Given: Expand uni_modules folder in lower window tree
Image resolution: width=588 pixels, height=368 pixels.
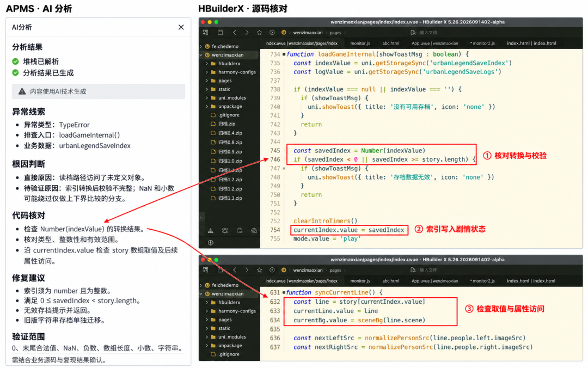Looking at the screenshot, I should click(207, 337).
